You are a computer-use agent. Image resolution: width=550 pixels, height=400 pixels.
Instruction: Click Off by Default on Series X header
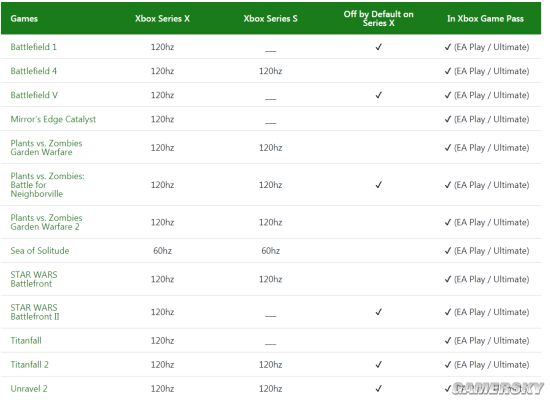[378, 19]
